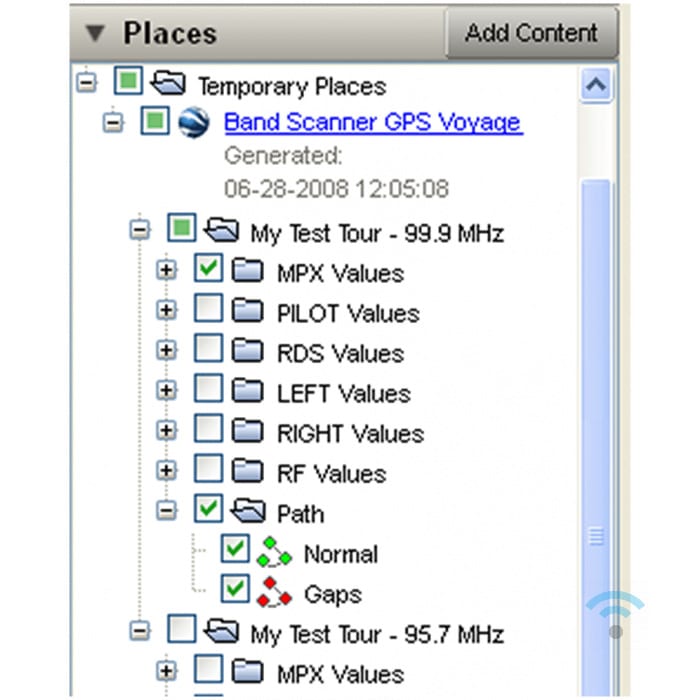Click the scrollbar up arrow

tap(596, 86)
